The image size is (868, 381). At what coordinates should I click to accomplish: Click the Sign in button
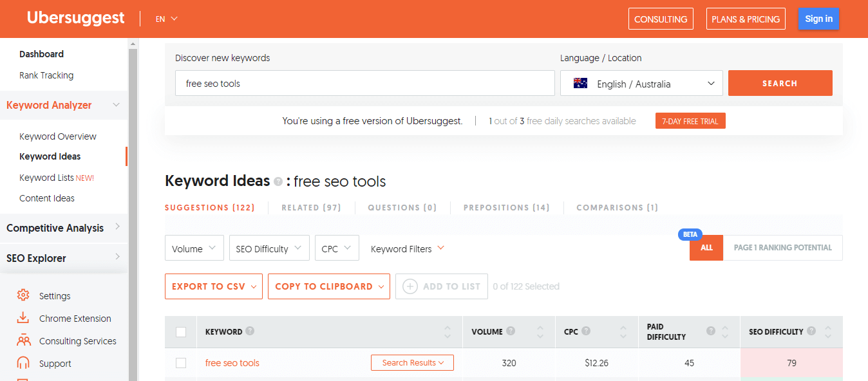coord(818,19)
